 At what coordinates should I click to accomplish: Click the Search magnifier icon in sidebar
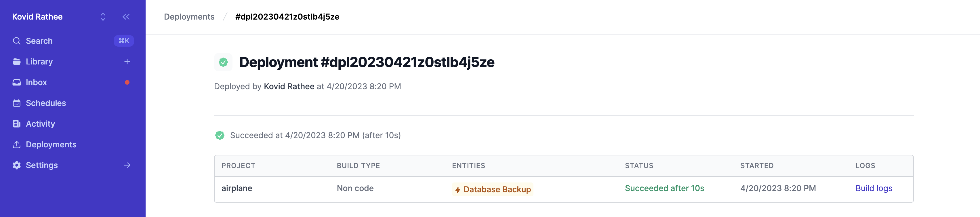pyautogui.click(x=16, y=41)
